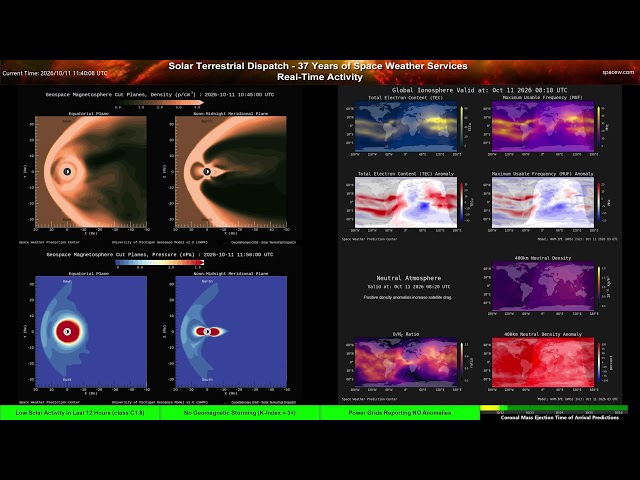640x480 pixels.
Task: Click Earth marker in density Meridional Plane plot
Action: (207, 172)
